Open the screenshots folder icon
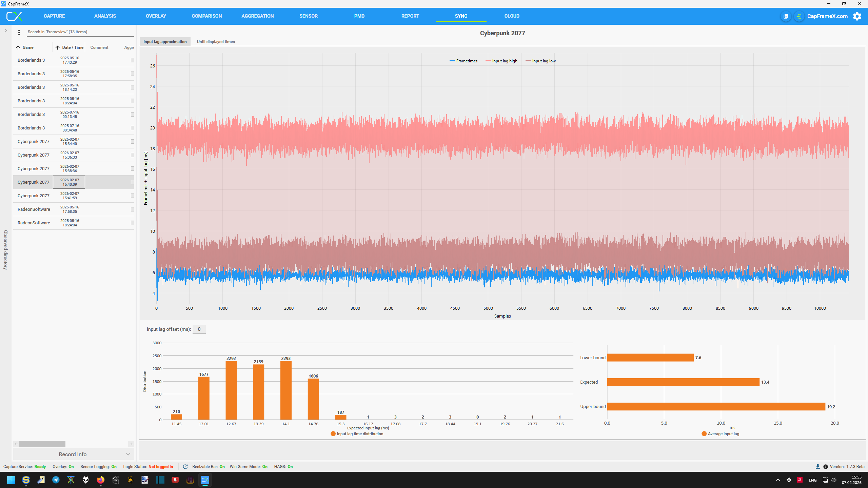Screen dimensions: 868x488 [786, 16]
